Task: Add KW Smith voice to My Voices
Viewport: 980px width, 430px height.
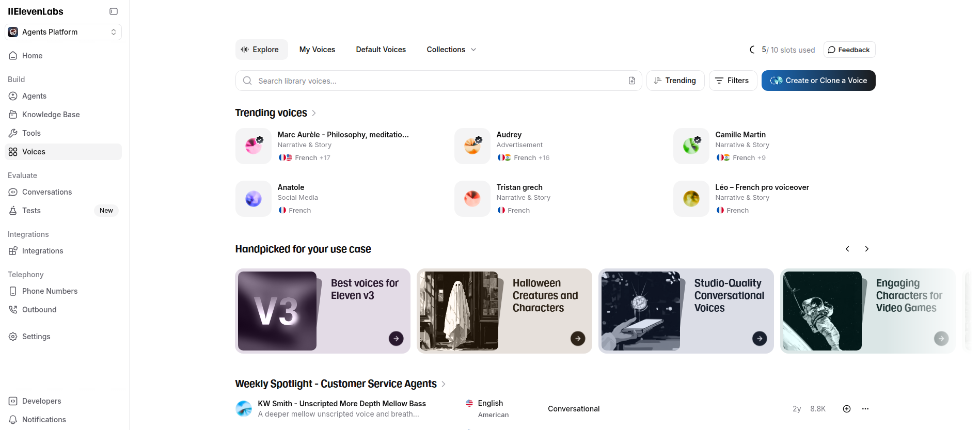Action: (x=846, y=408)
